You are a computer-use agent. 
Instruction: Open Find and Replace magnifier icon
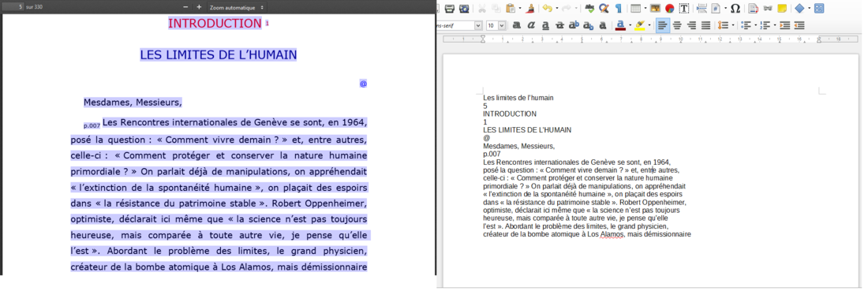coord(604,9)
